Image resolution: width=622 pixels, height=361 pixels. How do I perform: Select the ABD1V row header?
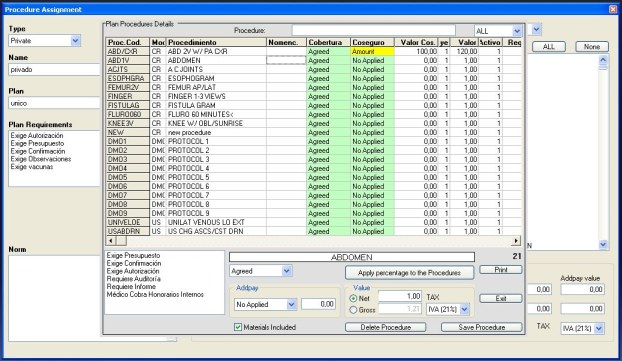coord(128,60)
